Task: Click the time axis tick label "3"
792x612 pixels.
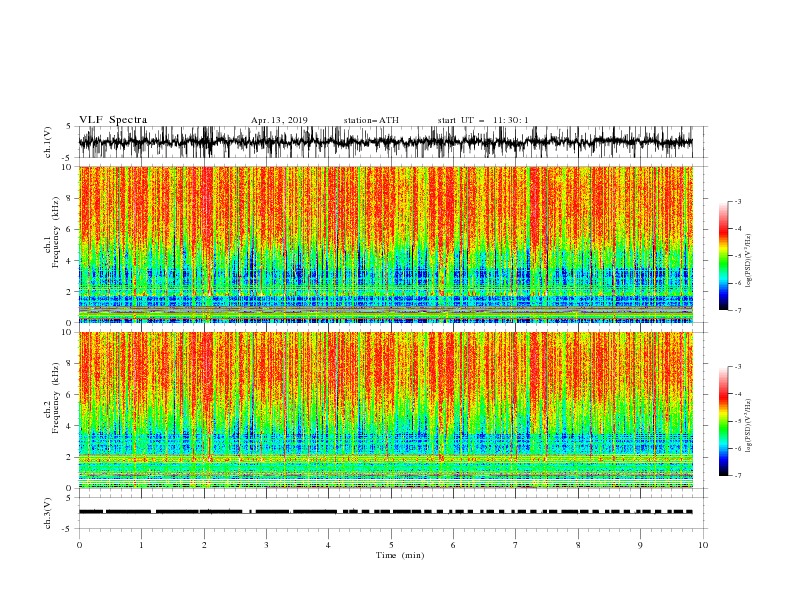Action: [x=266, y=545]
